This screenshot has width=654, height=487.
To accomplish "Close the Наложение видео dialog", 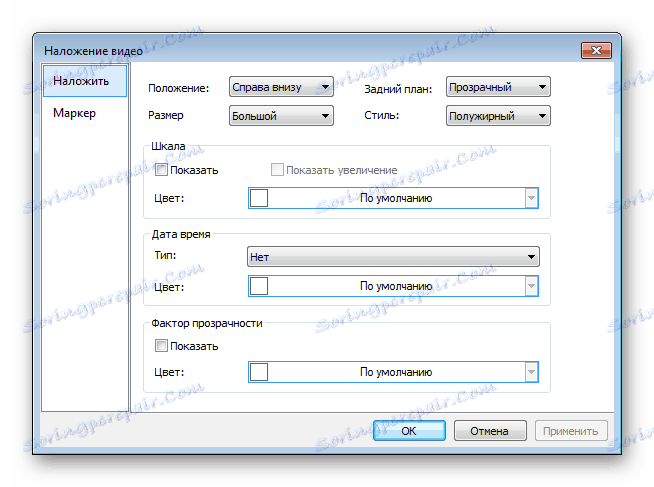I will (x=596, y=50).
